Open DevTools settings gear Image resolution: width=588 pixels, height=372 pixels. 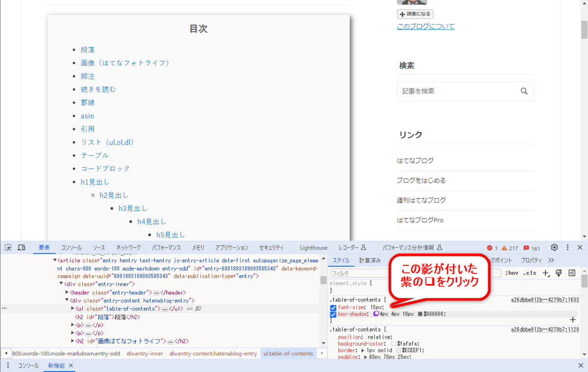click(x=554, y=248)
